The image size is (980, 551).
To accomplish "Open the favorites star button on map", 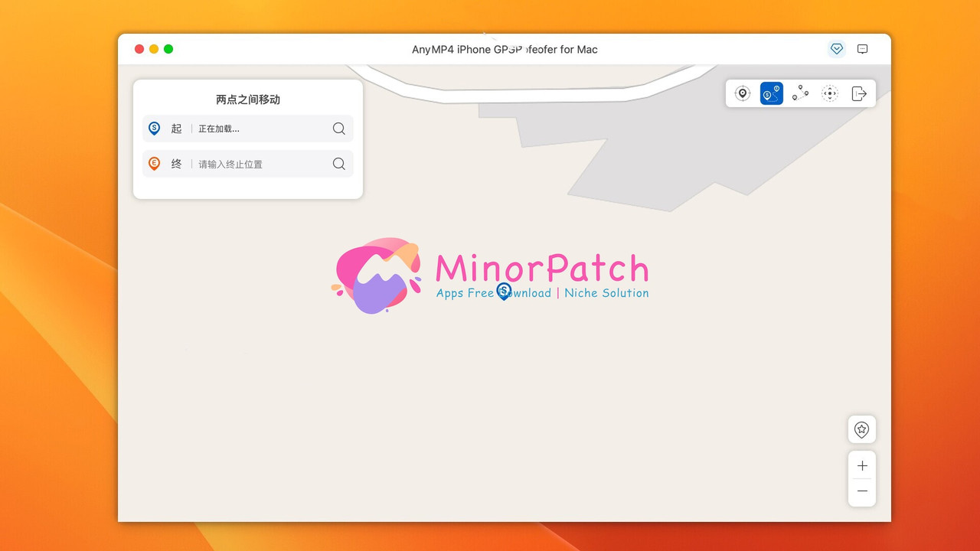I will point(862,429).
